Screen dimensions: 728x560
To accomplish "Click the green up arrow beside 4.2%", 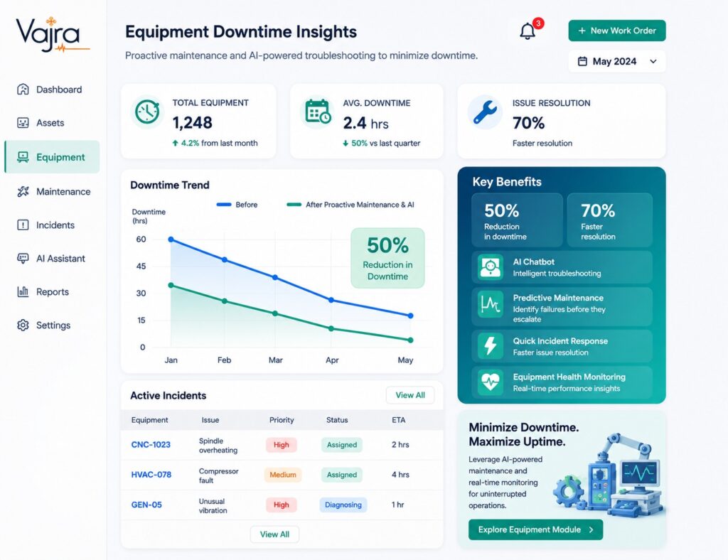I will pos(175,144).
